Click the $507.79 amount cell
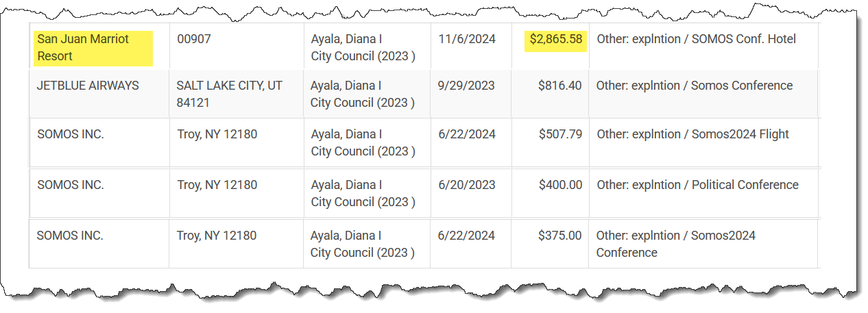Viewport: 868px width, 313px height. [x=560, y=135]
